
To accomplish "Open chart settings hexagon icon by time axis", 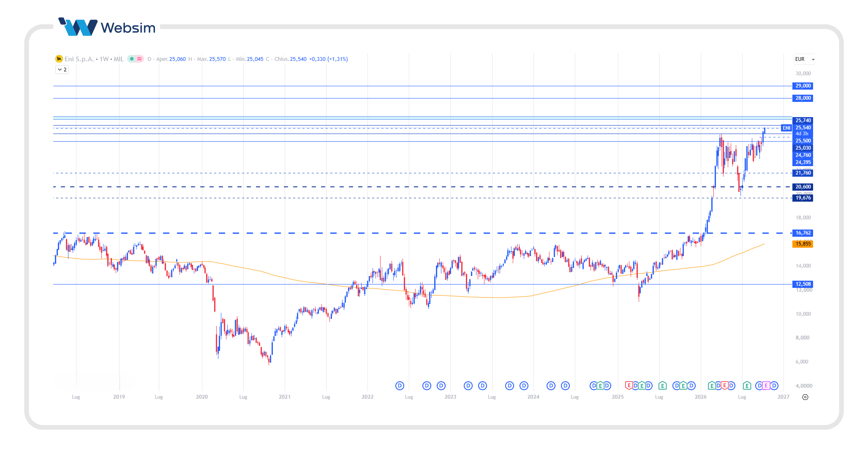I will pos(805,397).
